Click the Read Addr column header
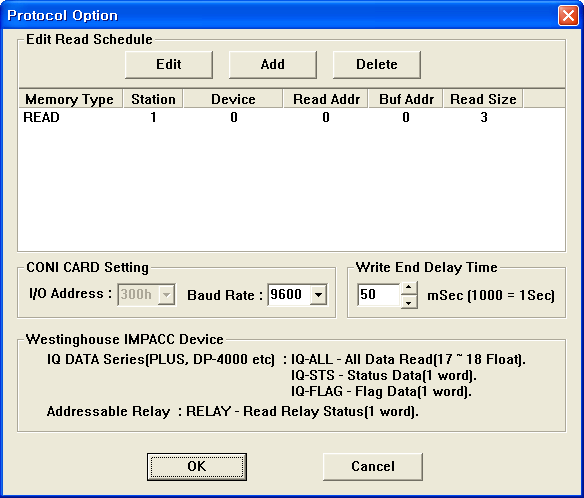This screenshot has height=498, width=584. pos(326,99)
